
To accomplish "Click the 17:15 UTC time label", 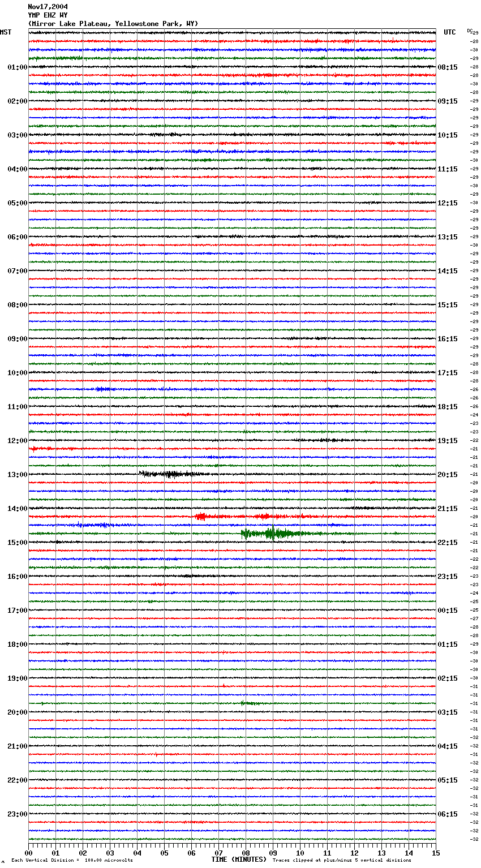I will [x=448, y=373].
